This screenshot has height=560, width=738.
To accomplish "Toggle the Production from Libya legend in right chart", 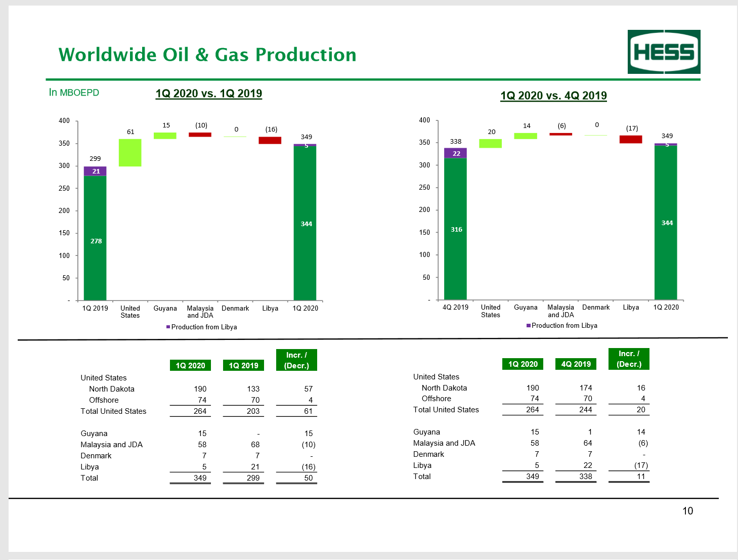I will pyautogui.click(x=562, y=326).
